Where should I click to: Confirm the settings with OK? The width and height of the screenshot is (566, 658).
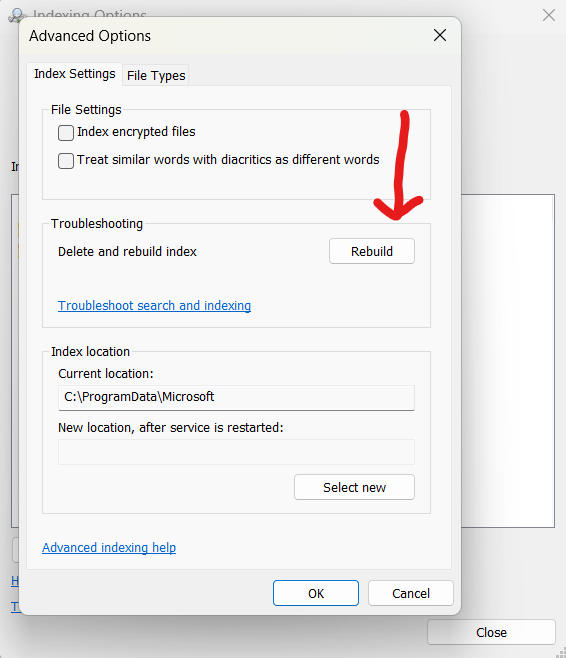tap(316, 593)
